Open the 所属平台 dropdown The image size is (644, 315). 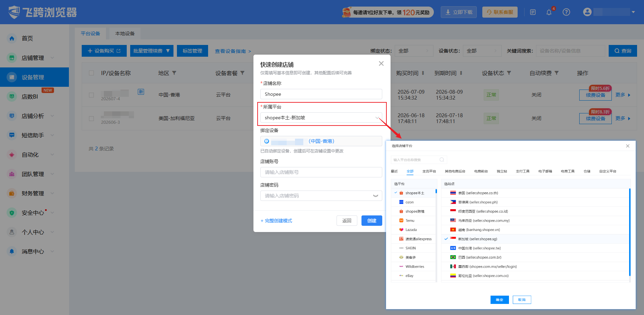(x=321, y=118)
